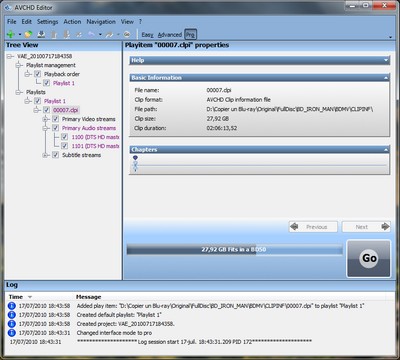The image size is (400, 360).
Task: Click the green plus Add icon
Action: 11,34
